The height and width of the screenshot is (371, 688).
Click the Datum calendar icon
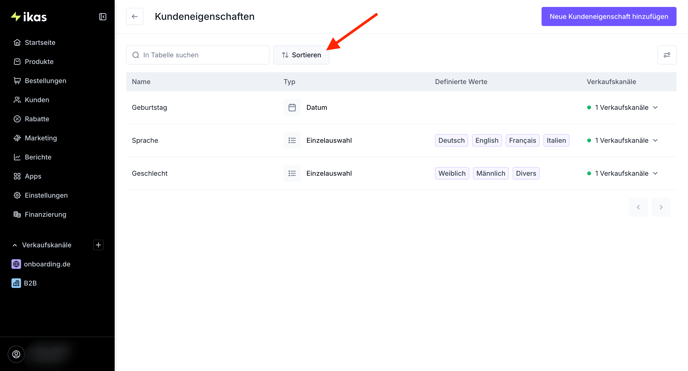click(x=292, y=107)
